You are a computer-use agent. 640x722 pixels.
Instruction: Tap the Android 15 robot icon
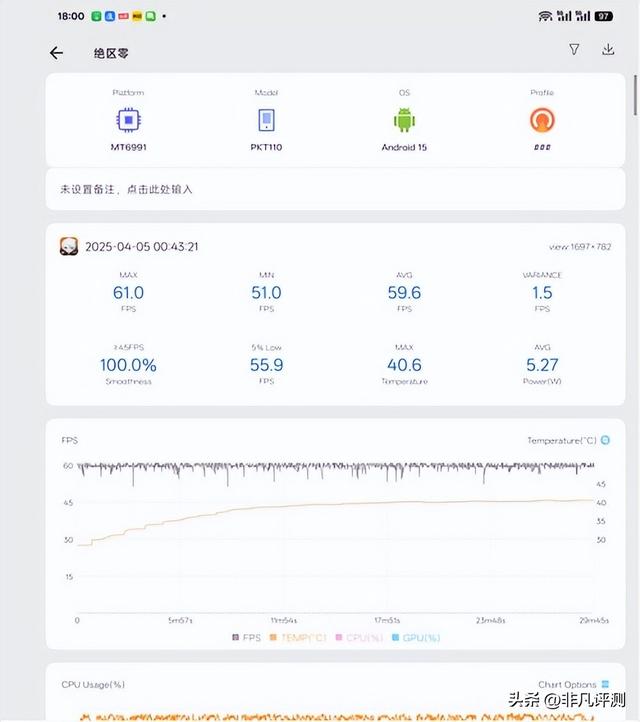click(404, 120)
